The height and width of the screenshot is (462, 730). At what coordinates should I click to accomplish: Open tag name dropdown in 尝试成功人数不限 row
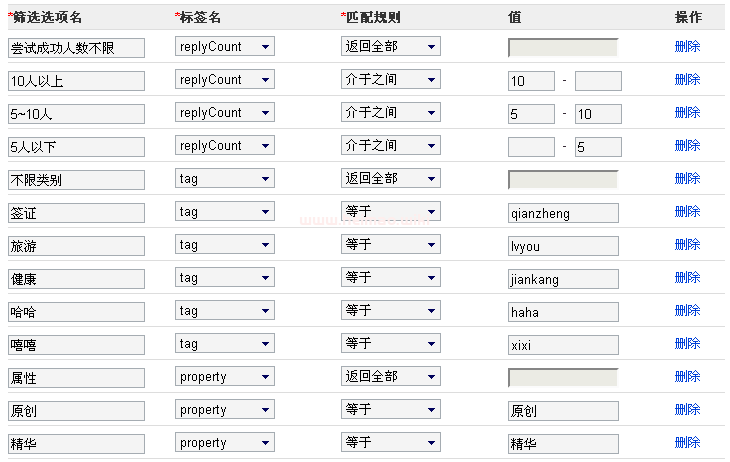click(x=224, y=47)
